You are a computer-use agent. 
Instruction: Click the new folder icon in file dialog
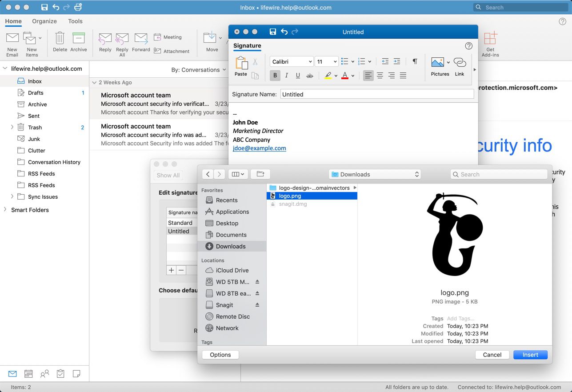click(x=260, y=174)
